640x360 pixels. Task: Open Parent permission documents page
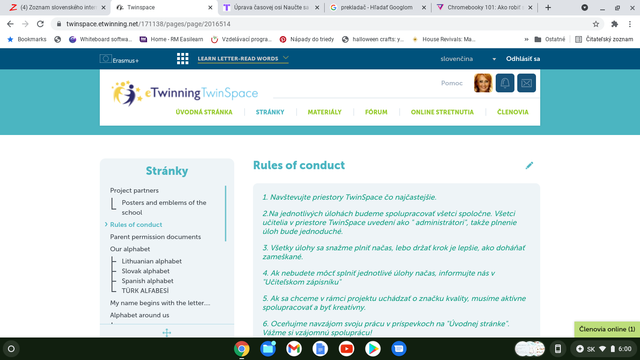coord(155,237)
